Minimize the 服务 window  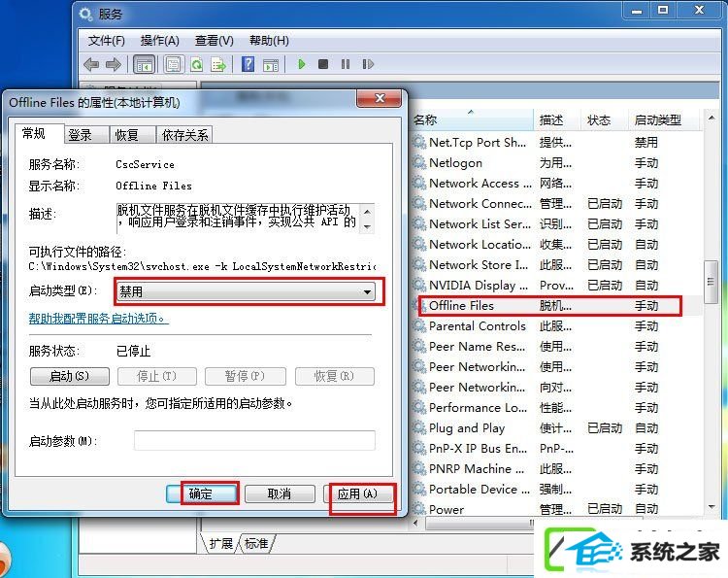click(x=637, y=10)
